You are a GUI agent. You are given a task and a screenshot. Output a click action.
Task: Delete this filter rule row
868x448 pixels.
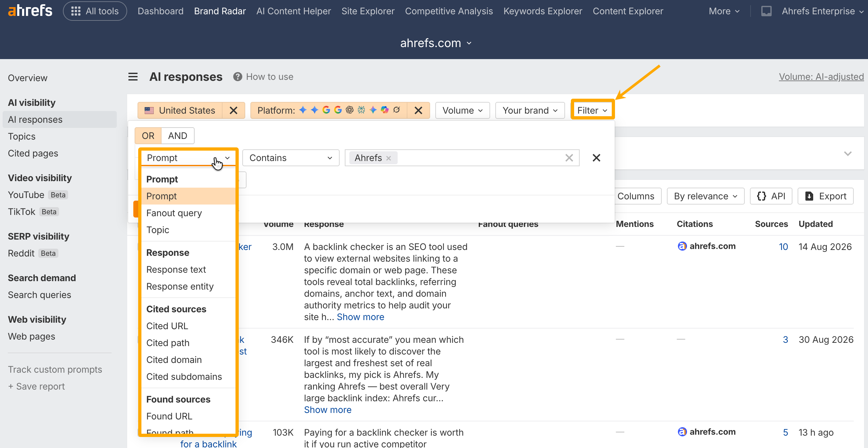pyautogui.click(x=596, y=158)
